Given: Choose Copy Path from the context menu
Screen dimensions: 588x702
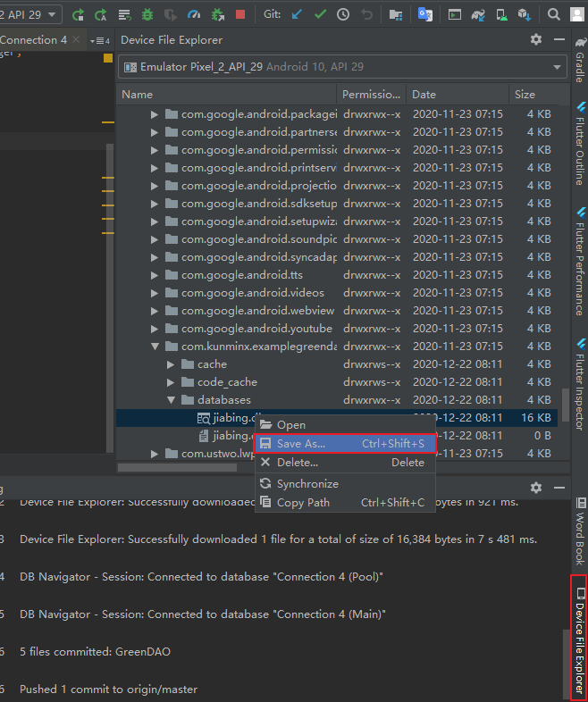Looking at the screenshot, I should point(345,502).
